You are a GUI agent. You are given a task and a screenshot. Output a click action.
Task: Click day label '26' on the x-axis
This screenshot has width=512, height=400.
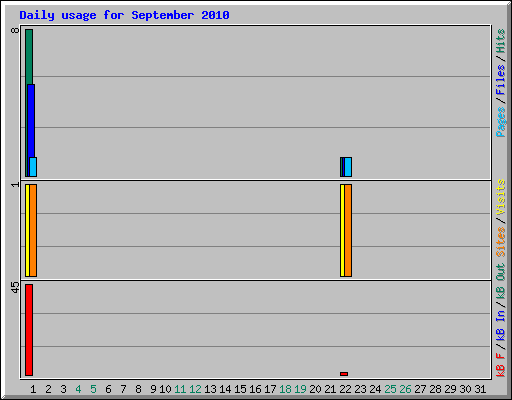point(405,389)
